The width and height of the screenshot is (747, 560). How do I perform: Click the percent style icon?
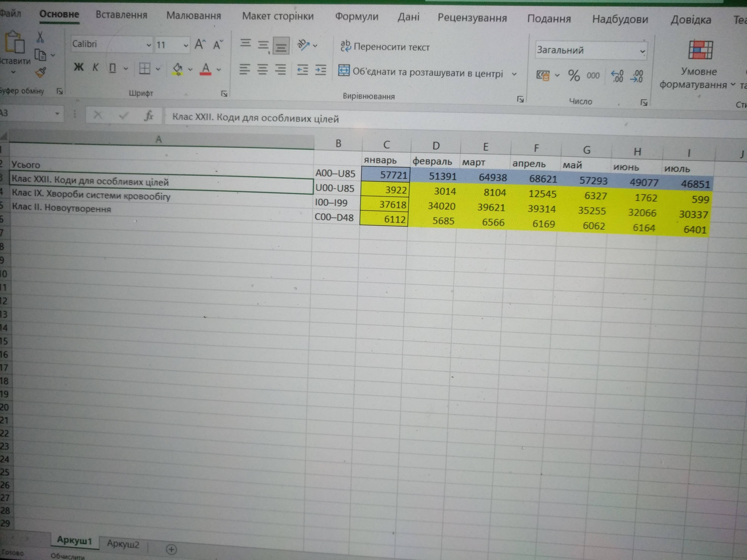pos(574,75)
